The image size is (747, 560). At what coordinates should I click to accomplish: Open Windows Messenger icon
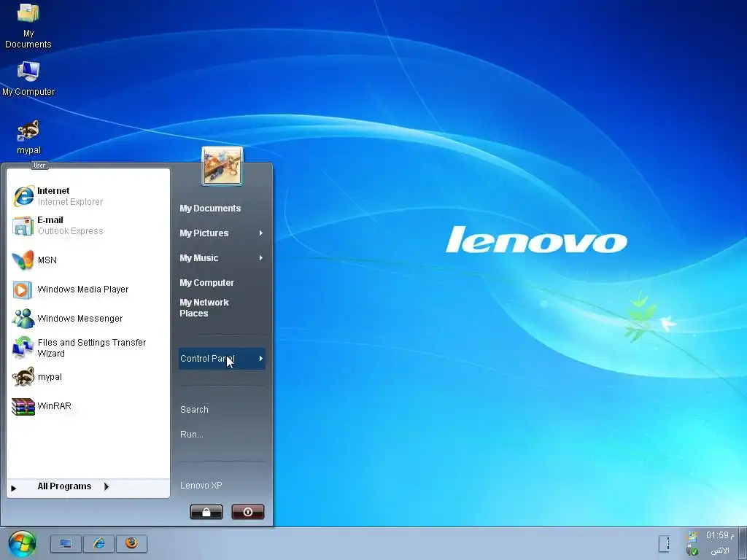(x=23, y=319)
